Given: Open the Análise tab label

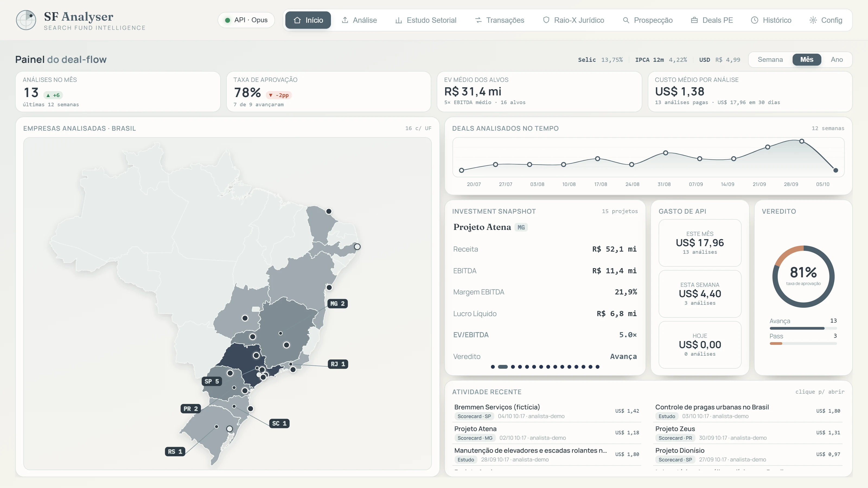Looking at the screenshot, I should coord(365,20).
